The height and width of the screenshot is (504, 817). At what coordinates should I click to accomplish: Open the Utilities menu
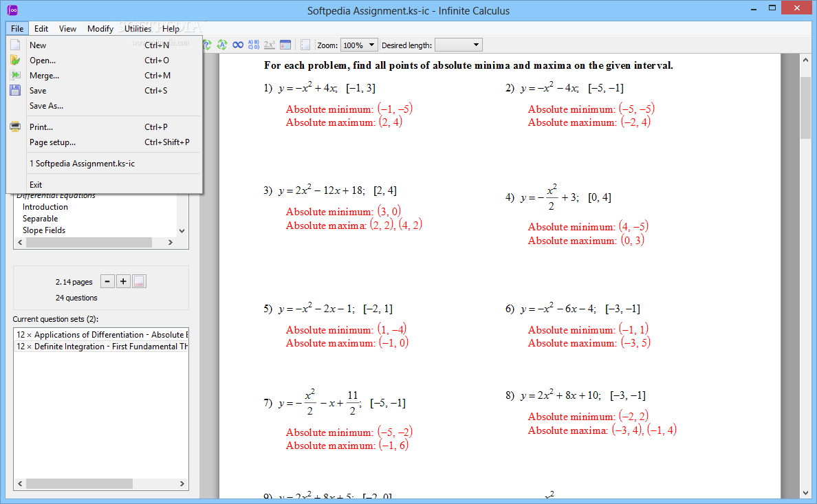(x=138, y=29)
